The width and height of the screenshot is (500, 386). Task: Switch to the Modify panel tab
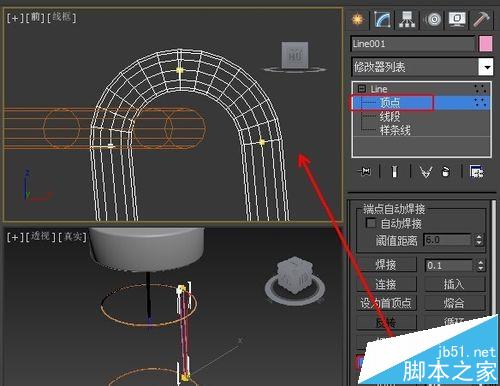pos(382,19)
